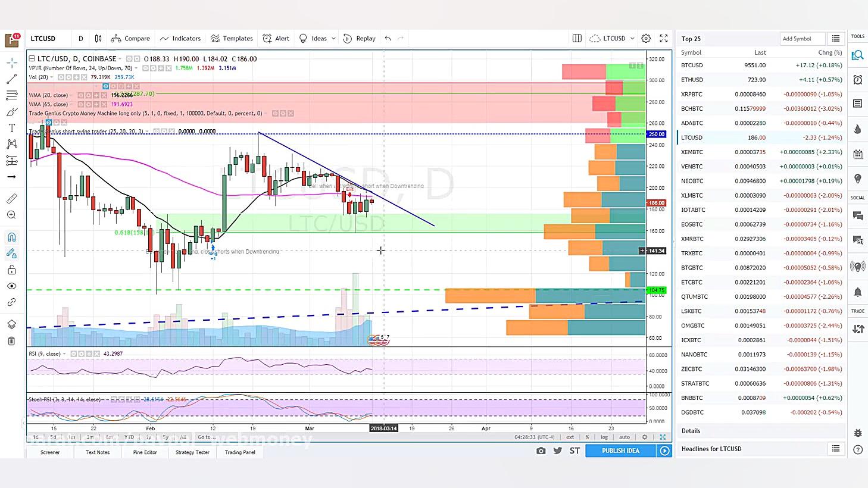Screen dimensions: 868x488
Task: Open the prediction and measurement tools
Action: (11, 161)
